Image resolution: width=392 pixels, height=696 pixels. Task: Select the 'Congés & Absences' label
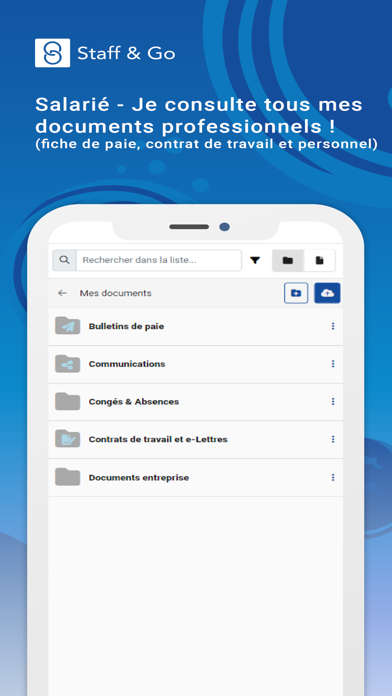click(x=134, y=402)
